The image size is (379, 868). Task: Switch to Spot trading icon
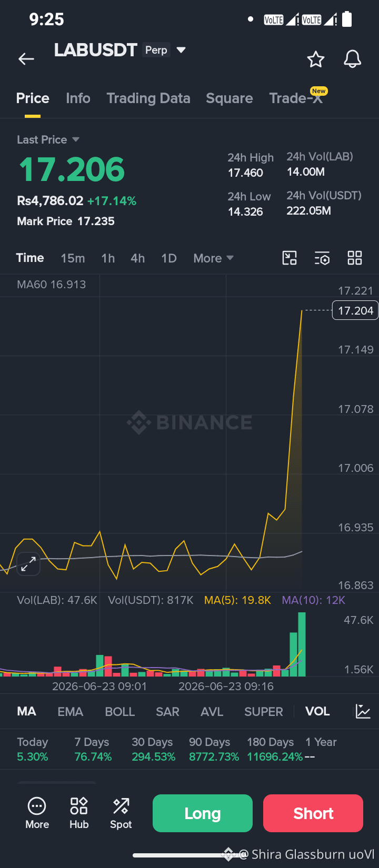121,813
